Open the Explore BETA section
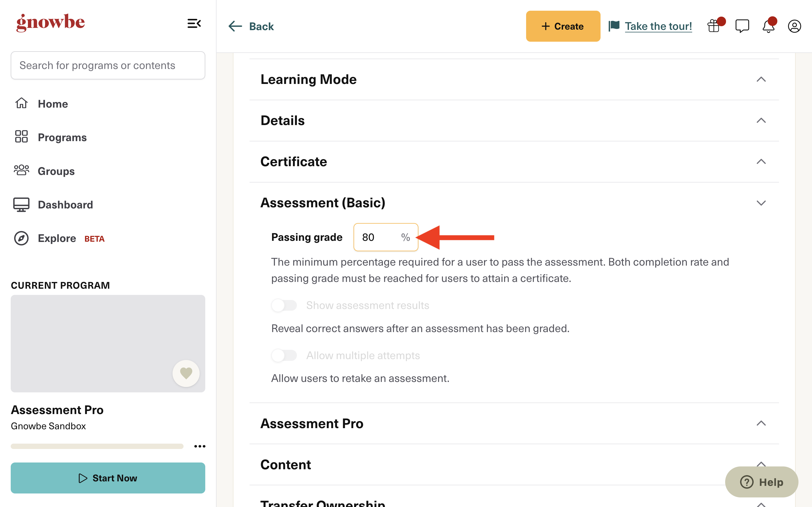The width and height of the screenshot is (812, 507). pyautogui.click(x=57, y=238)
